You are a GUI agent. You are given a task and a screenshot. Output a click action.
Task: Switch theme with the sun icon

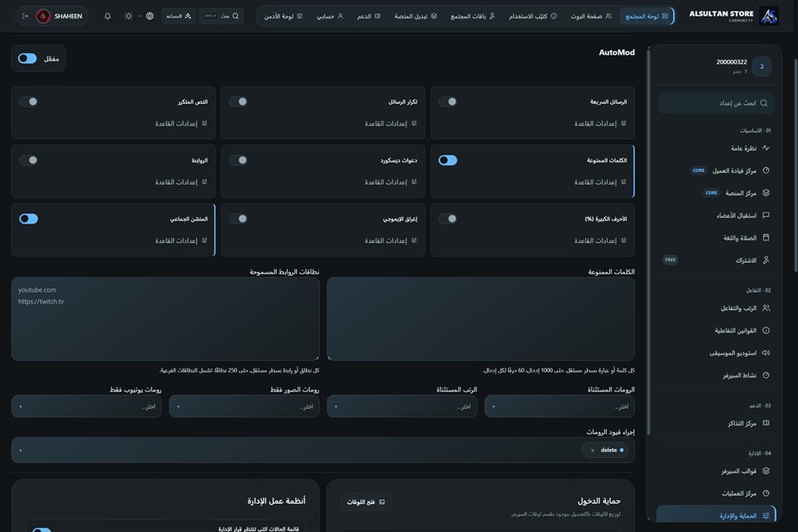pyautogui.click(x=128, y=17)
